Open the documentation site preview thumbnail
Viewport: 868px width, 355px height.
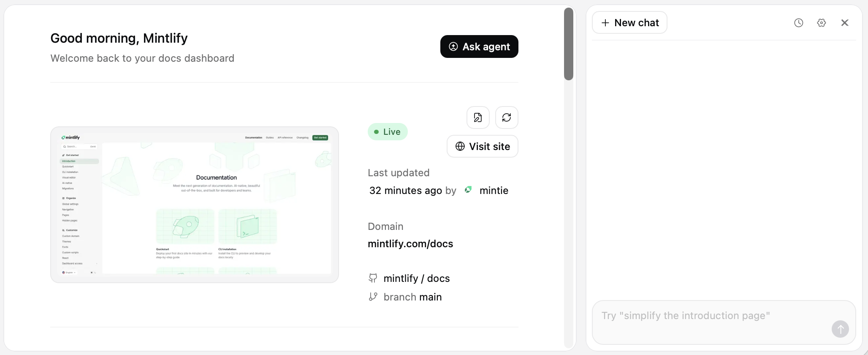click(x=194, y=205)
